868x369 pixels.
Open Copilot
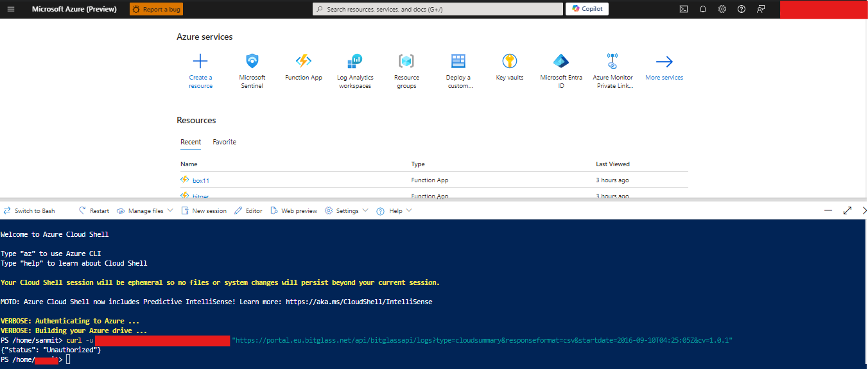click(x=587, y=9)
